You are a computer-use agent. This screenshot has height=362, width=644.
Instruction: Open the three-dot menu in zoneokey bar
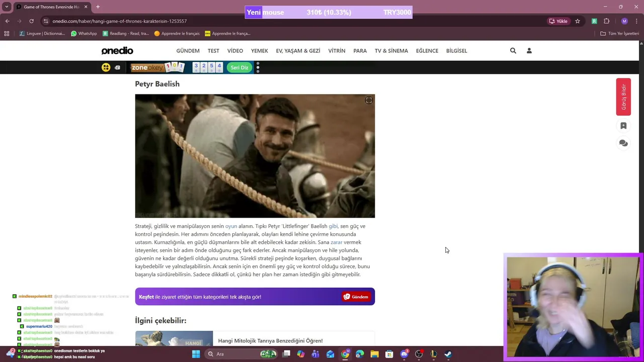(x=258, y=67)
